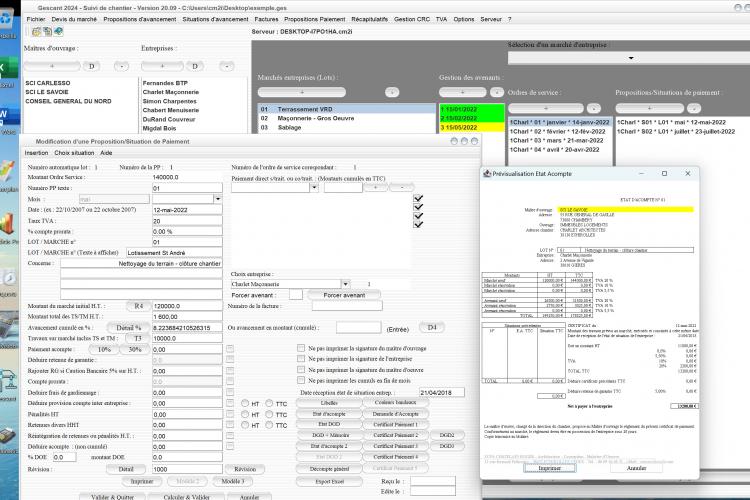Check Ne pas imprimer la signature du maître d'ouvrage

[x=301, y=348]
